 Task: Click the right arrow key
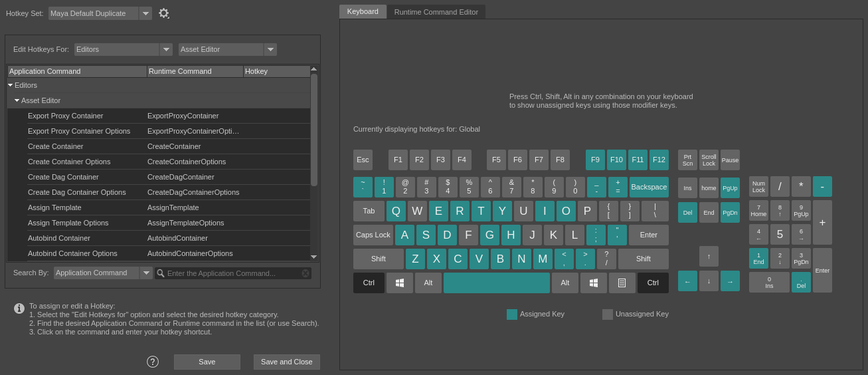coord(730,281)
